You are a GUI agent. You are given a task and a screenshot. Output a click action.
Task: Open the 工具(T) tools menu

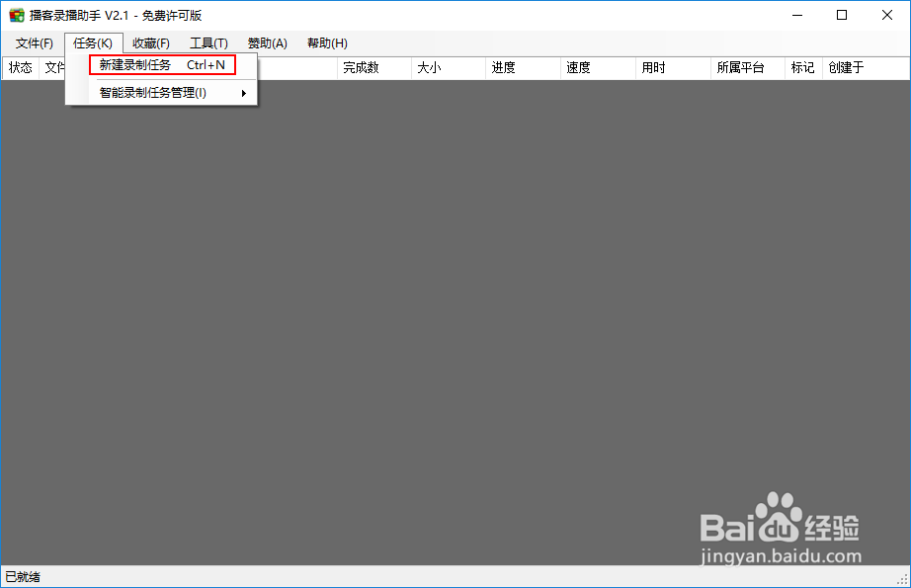pos(208,42)
